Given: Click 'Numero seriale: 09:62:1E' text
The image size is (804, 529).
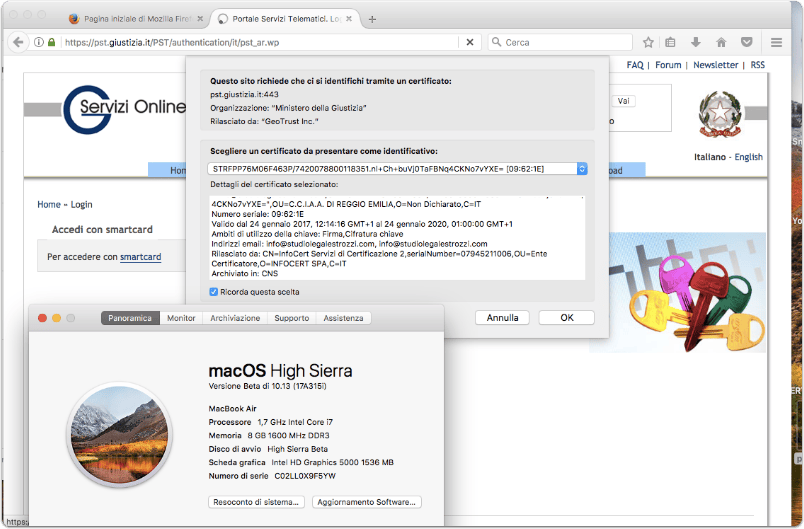Looking at the screenshot, I should click(x=258, y=214).
